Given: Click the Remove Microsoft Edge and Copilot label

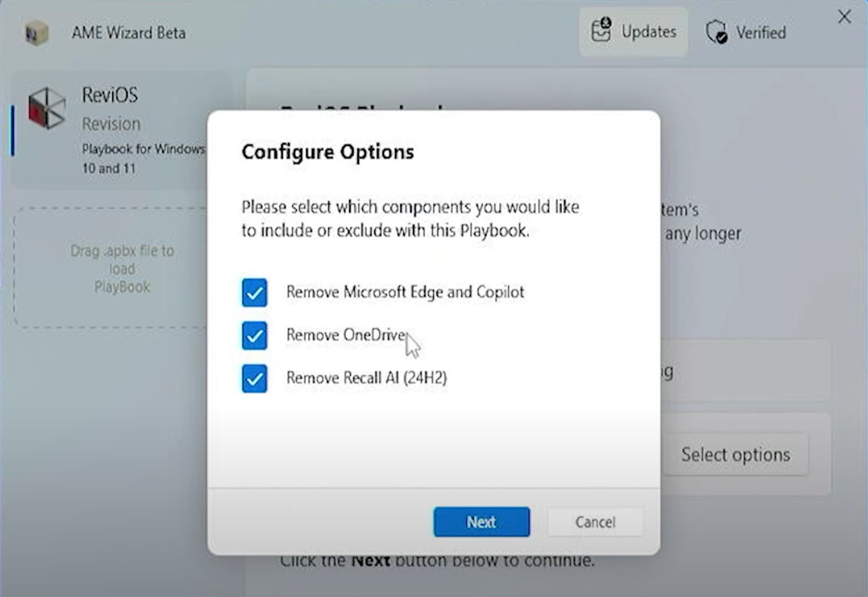Looking at the screenshot, I should [405, 292].
